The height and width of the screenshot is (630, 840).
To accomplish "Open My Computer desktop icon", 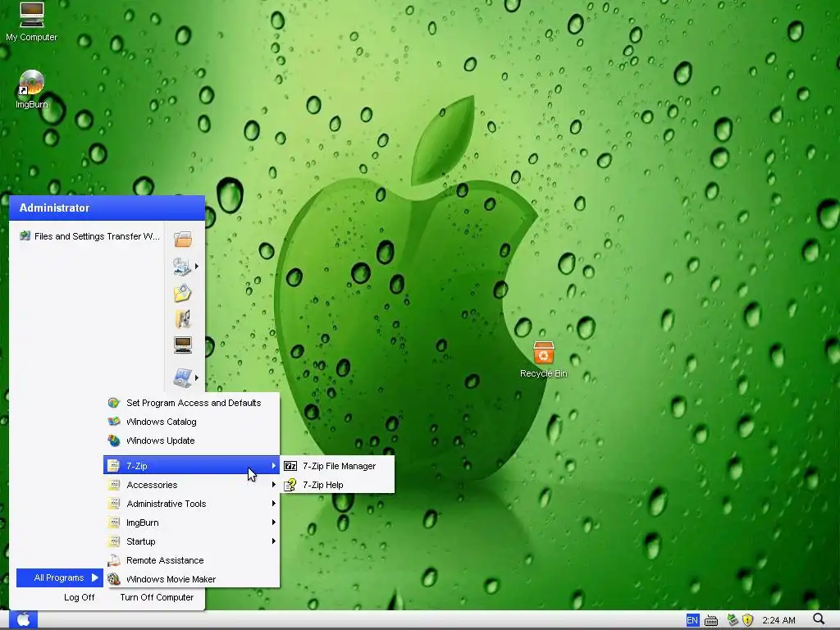I will pyautogui.click(x=32, y=21).
